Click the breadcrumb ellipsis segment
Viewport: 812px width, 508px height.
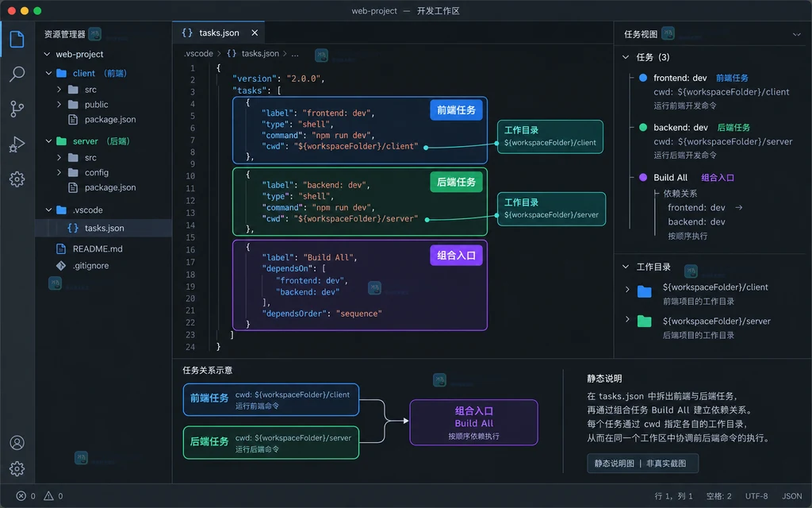[x=295, y=53]
